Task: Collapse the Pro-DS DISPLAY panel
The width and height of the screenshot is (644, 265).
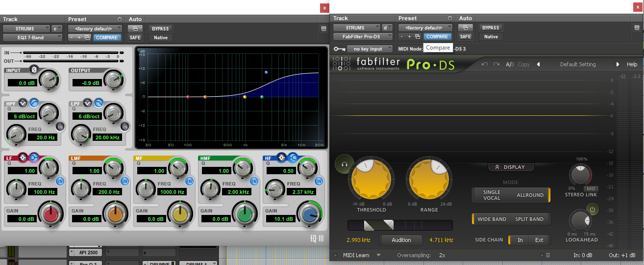Action: [x=511, y=167]
